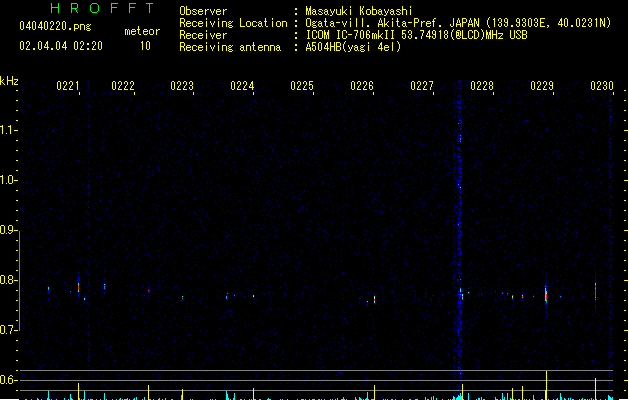The width and height of the screenshot is (629, 400).
Task: Click the Receiving antenna label
Action: tap(230, 47)
